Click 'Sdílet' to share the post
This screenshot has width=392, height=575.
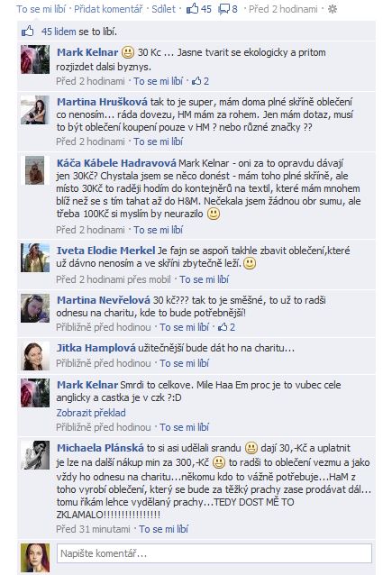163,9
